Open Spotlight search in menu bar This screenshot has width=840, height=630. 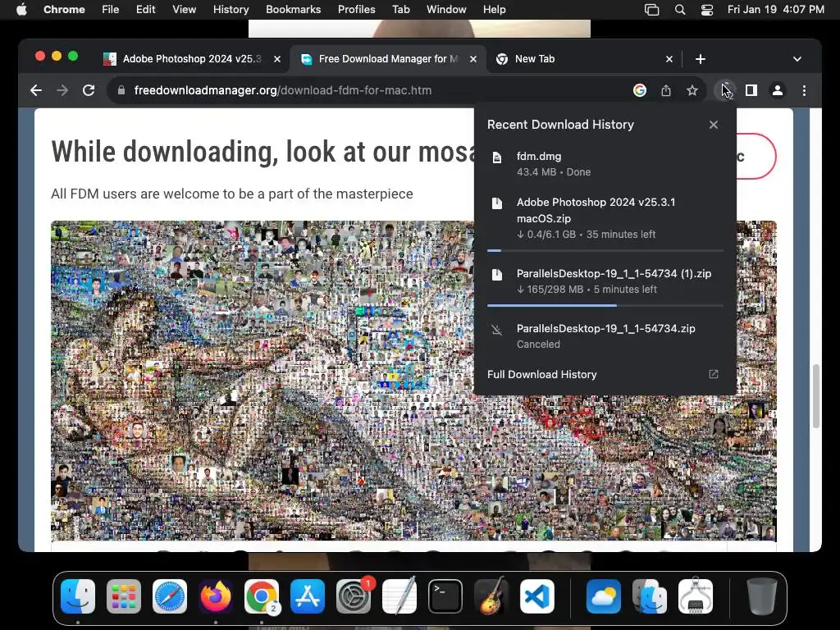tap(680, 10)
